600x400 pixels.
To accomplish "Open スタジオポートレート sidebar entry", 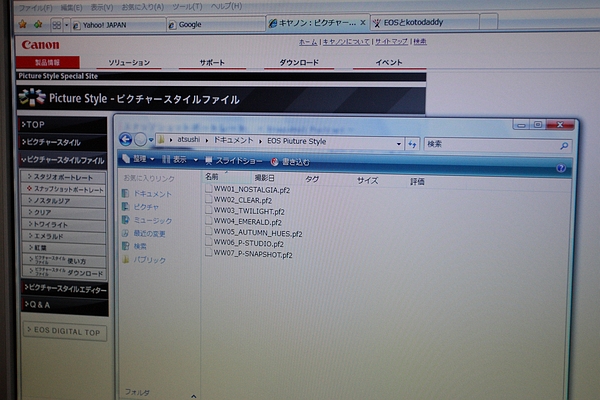I will click(x=64, y=177).
